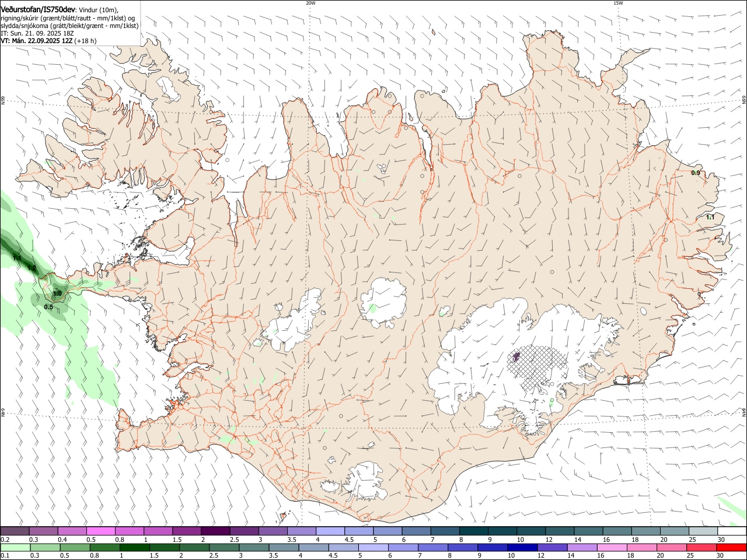The image size is (747, 560).
Task: Select the bright red 30 swatch, lower legend row
Action: click(732, 547)
